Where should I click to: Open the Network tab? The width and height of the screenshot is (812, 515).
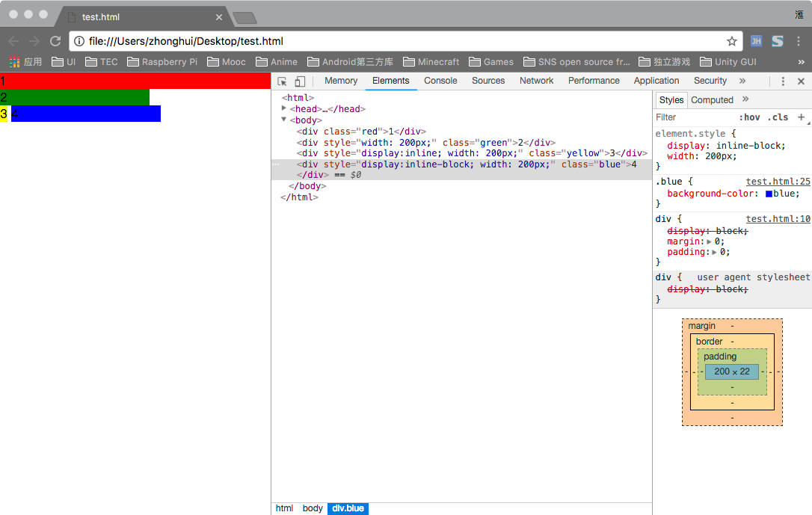537,81
